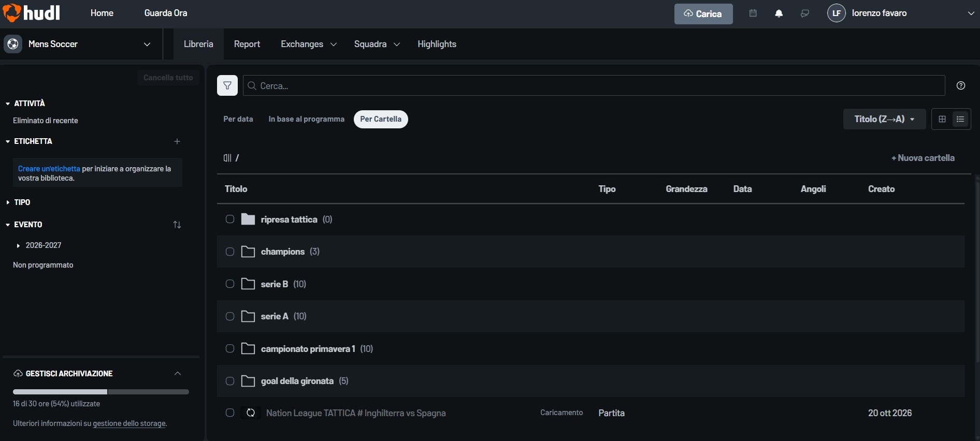Screen dimensions: 980x441
Task: Collapse the Gestisci Archiviazione panel
Action: pyautogui.click(x=178, y=374)
